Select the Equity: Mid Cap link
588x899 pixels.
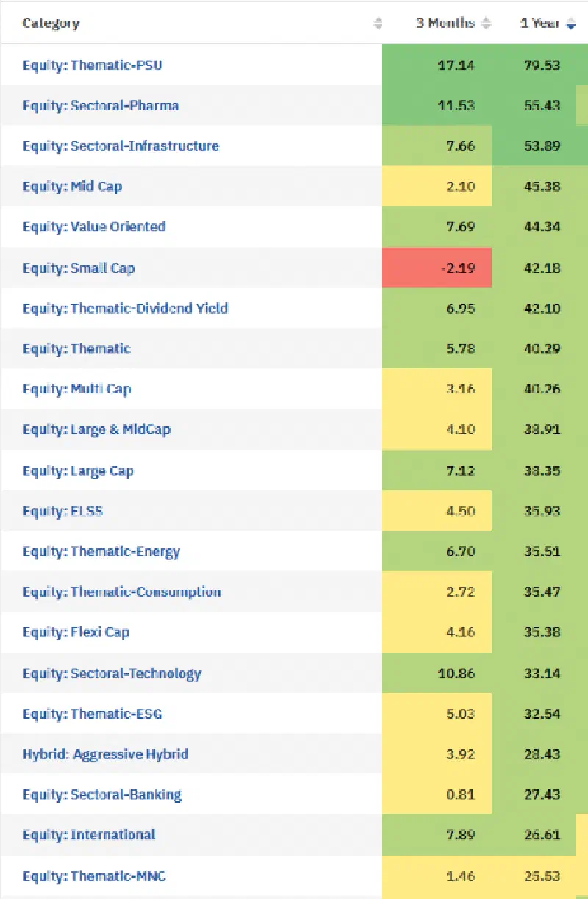[x=72, y=186]
